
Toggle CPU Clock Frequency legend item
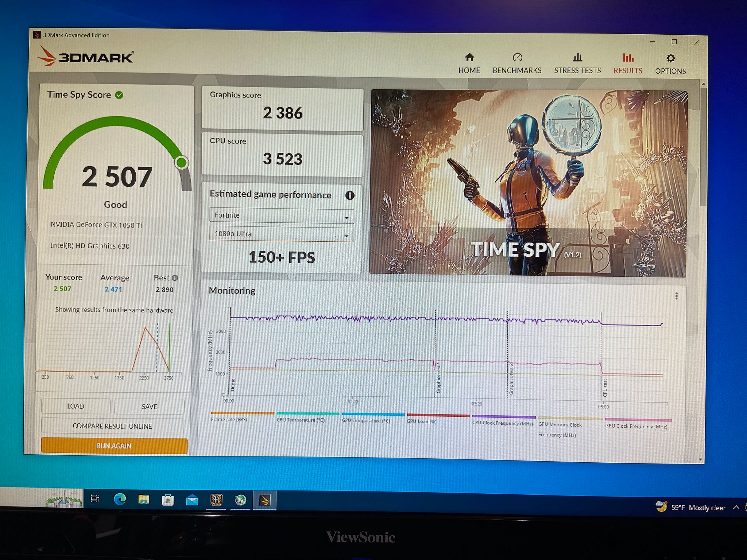(x=503, y=420)
